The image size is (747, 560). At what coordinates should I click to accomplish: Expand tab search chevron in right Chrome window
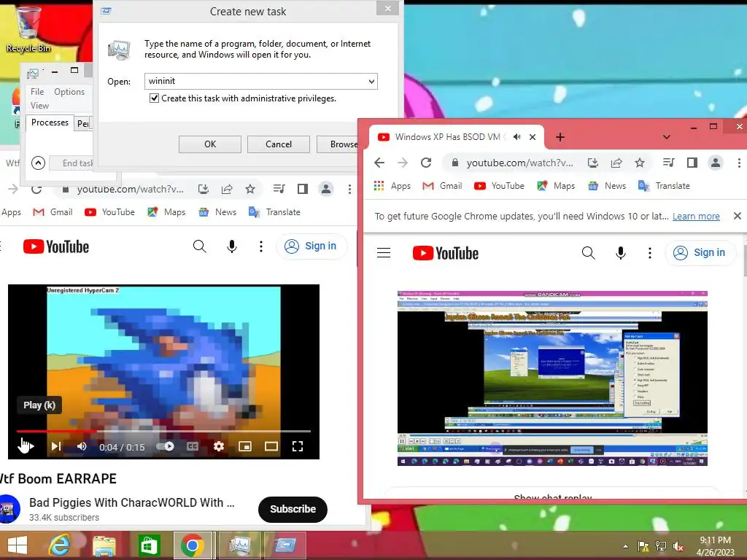(667, 137)
